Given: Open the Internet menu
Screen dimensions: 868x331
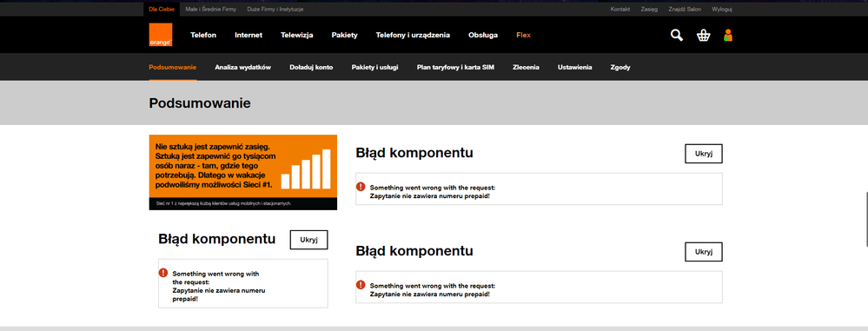Looking at the screenshot, I should 248,35.
